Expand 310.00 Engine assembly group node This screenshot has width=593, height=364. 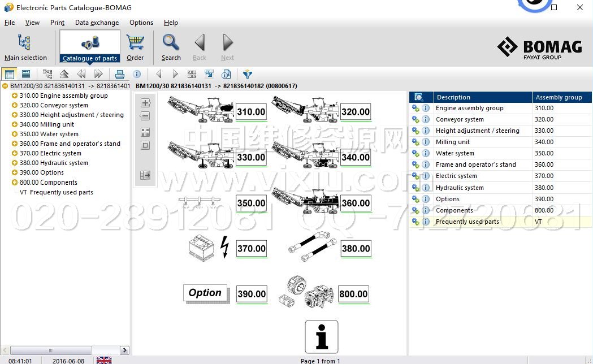point(14,96)
